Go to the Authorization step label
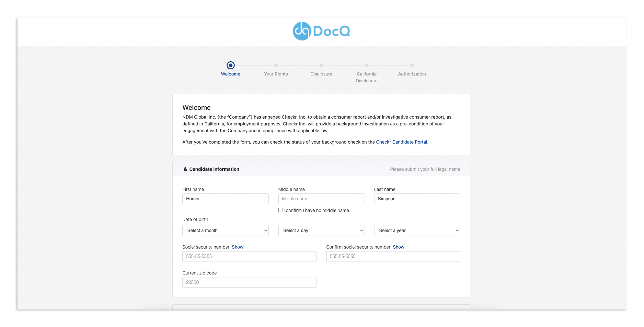 click(x=412, y=74)
